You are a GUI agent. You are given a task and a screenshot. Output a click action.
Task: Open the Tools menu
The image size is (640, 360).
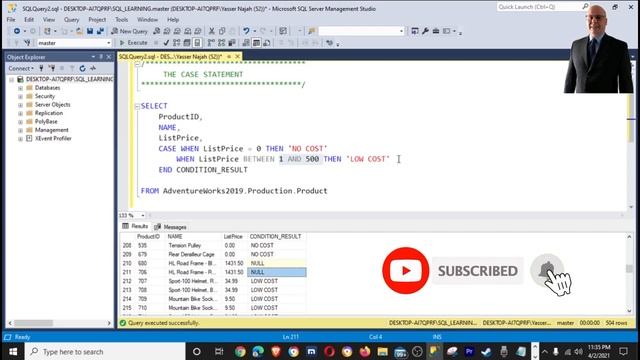tap(122, 20)
